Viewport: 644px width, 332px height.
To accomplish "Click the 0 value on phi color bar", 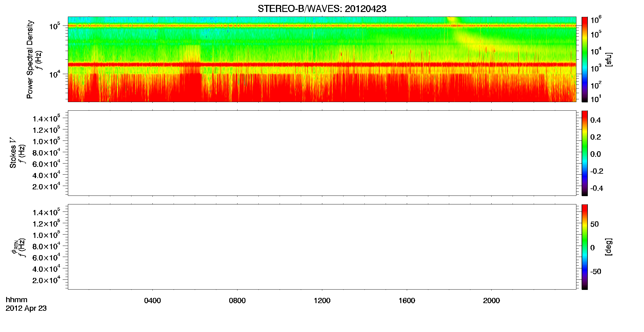I will click(x=592, y=248).
